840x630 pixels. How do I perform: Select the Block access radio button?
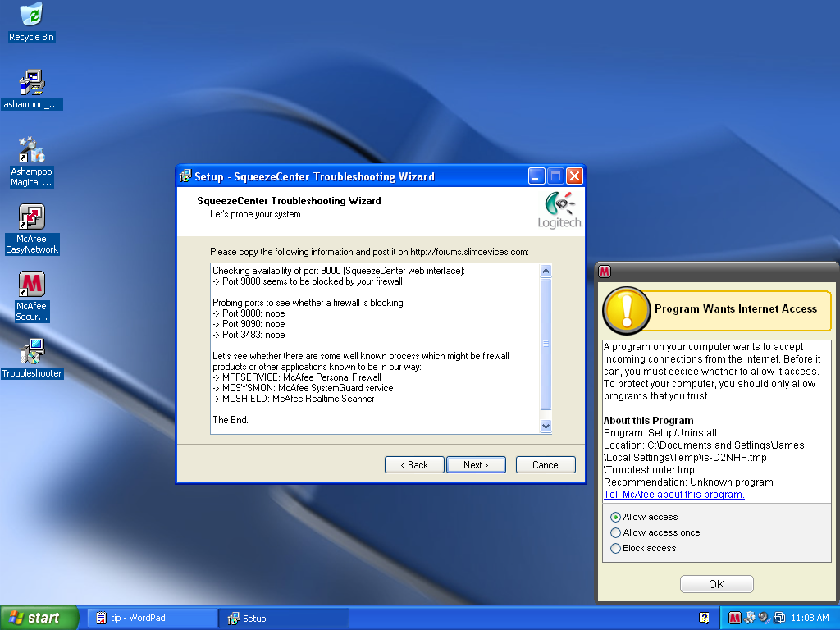point(616,549)
